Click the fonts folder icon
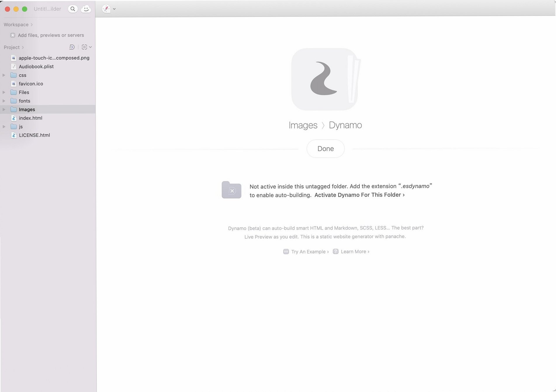 pos(13,101)
